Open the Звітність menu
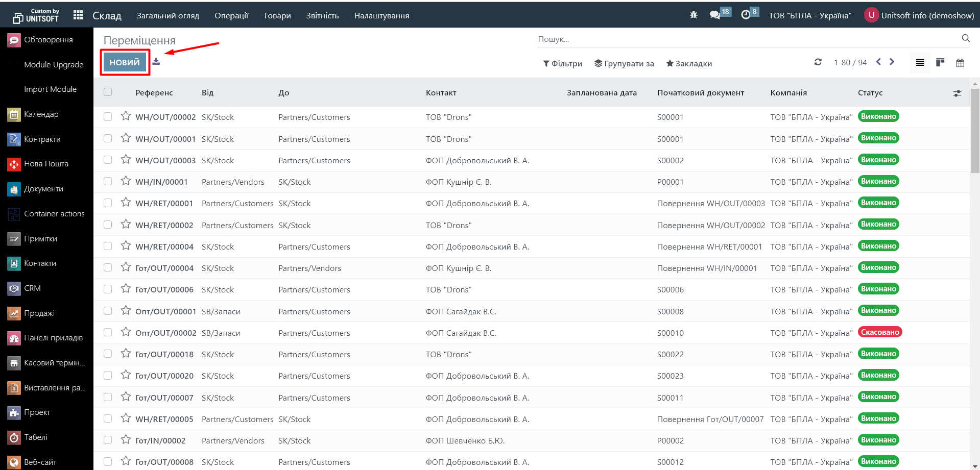980x470 pixels. tap(322, 15)
